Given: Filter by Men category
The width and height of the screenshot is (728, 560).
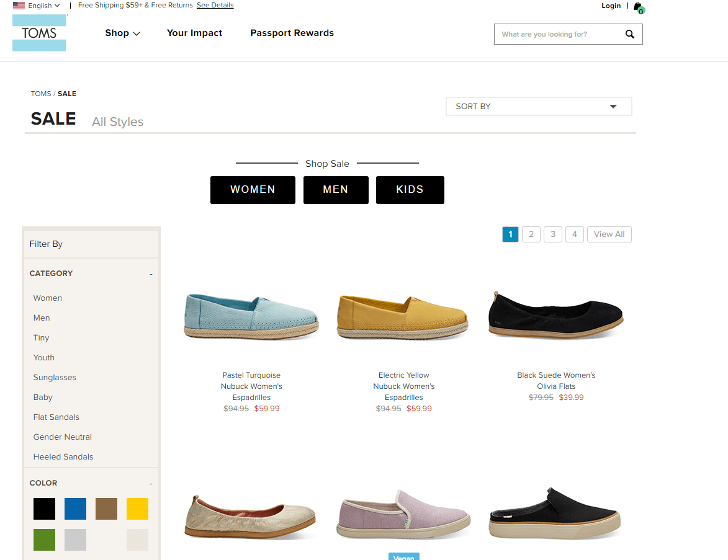Looking at the screenshot, I should [x=42, y=318].
